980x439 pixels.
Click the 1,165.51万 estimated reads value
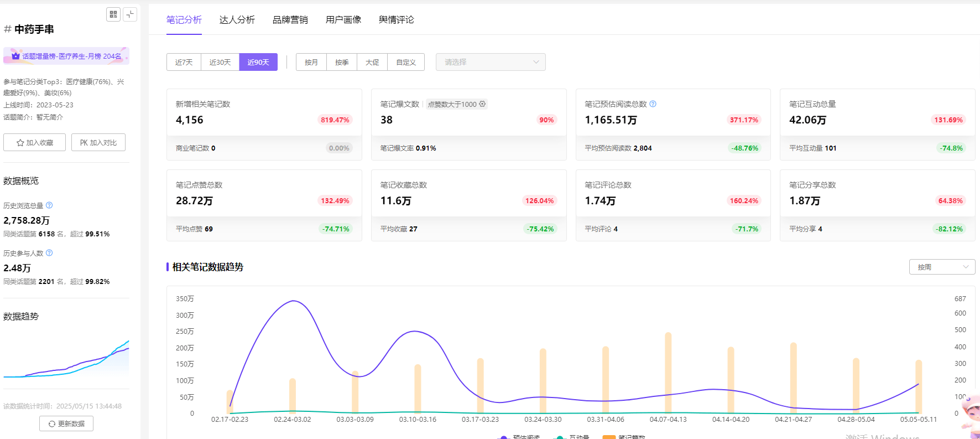[x=611, y=120]
